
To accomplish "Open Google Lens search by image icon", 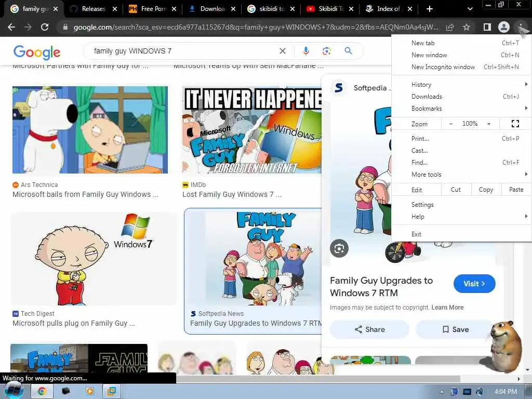I will tap(326, 51).
